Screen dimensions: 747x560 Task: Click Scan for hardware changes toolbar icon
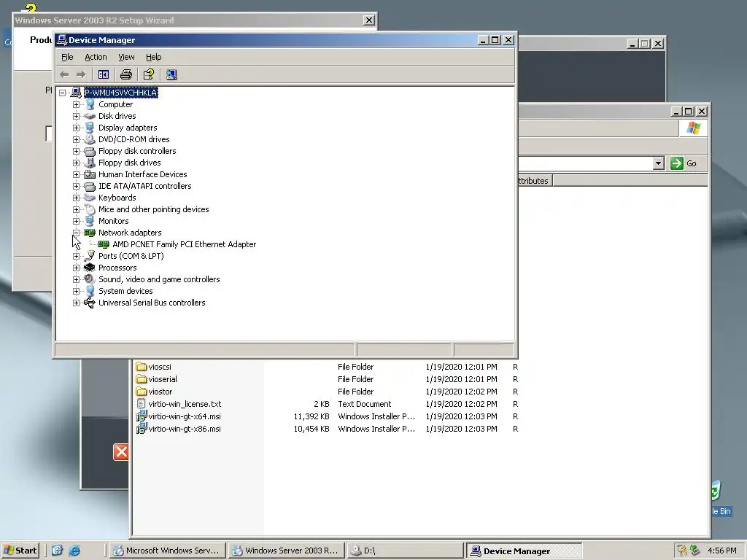[171, 75]
